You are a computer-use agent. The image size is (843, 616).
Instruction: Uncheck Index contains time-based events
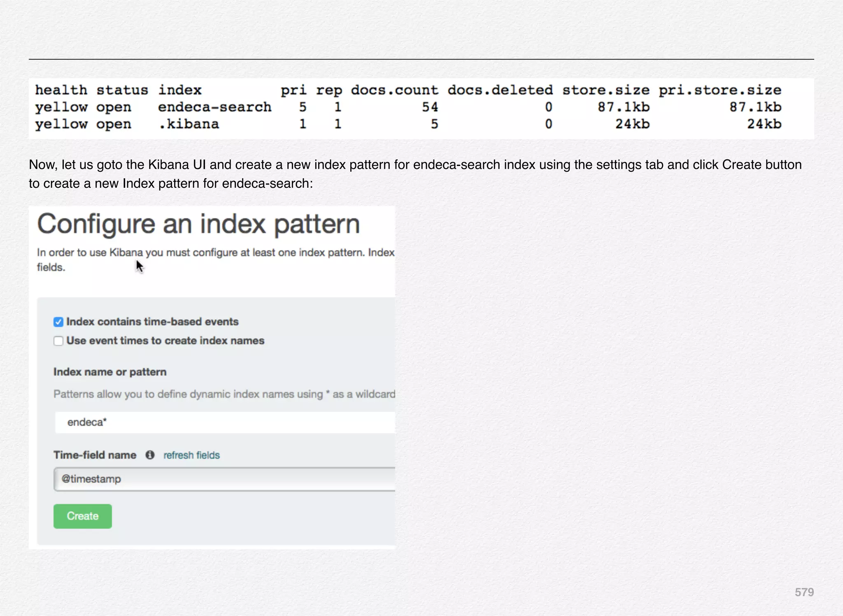pyautogui.click(x=58, y=322)
